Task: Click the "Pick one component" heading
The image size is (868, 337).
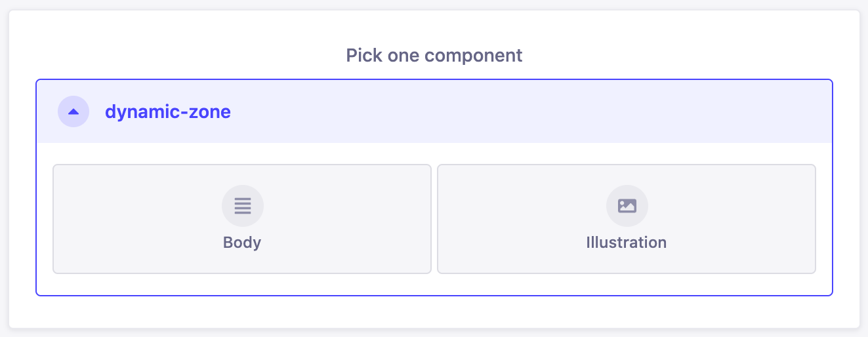Action: point(434,55)
